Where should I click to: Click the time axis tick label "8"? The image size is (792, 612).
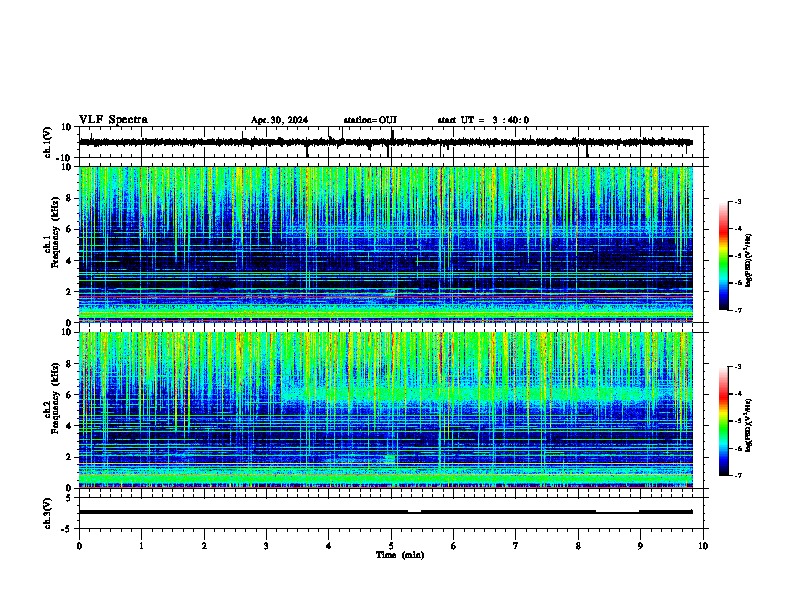[578, 546]
